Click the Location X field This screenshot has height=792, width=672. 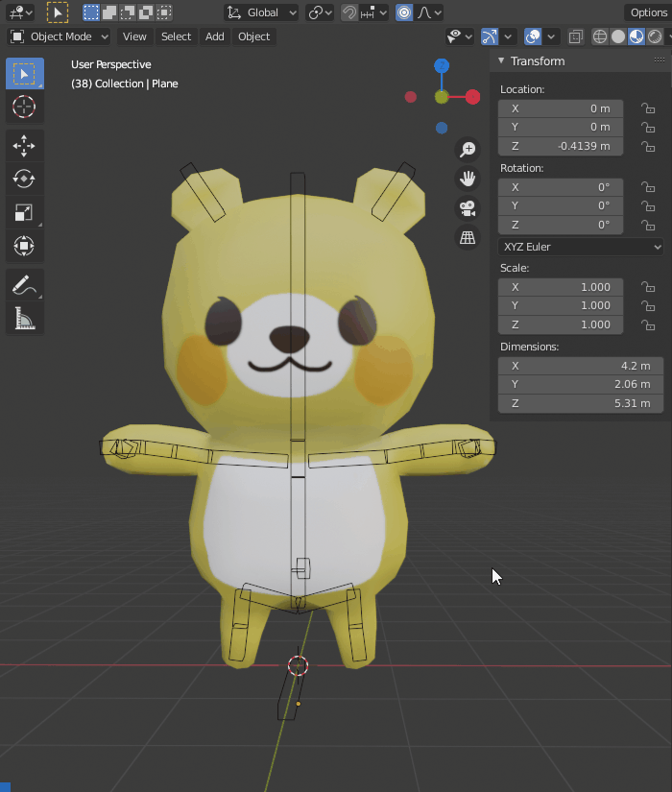pos(561,108)
